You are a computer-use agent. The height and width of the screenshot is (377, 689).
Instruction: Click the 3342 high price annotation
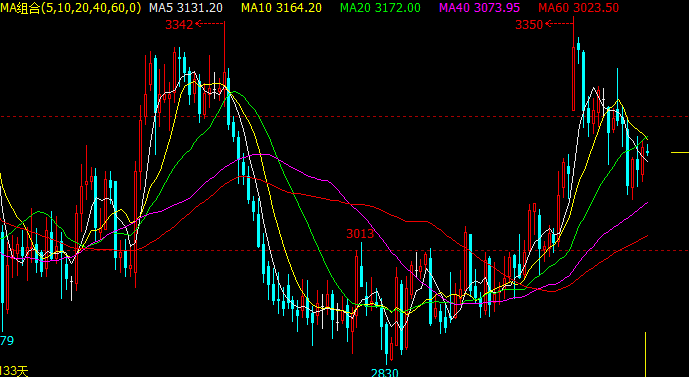point(179,25)
